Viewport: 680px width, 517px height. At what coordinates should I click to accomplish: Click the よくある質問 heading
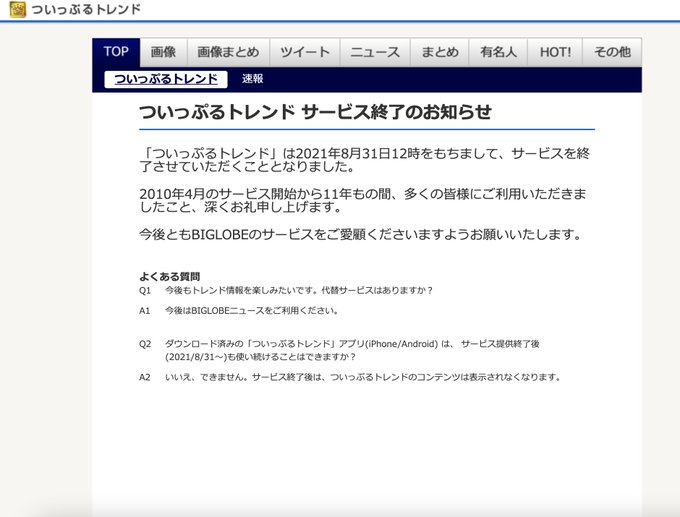pyautogui.click(x=170, y=276)
